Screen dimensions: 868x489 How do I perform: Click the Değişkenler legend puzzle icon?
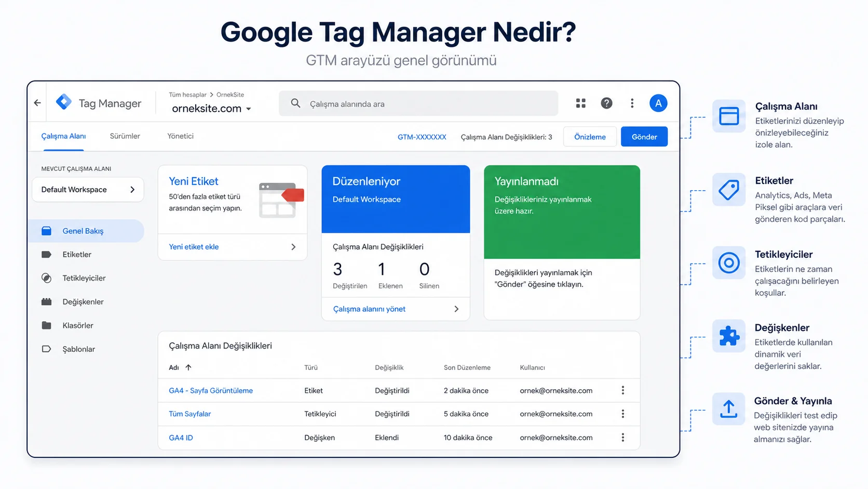[x=729, y=336]
